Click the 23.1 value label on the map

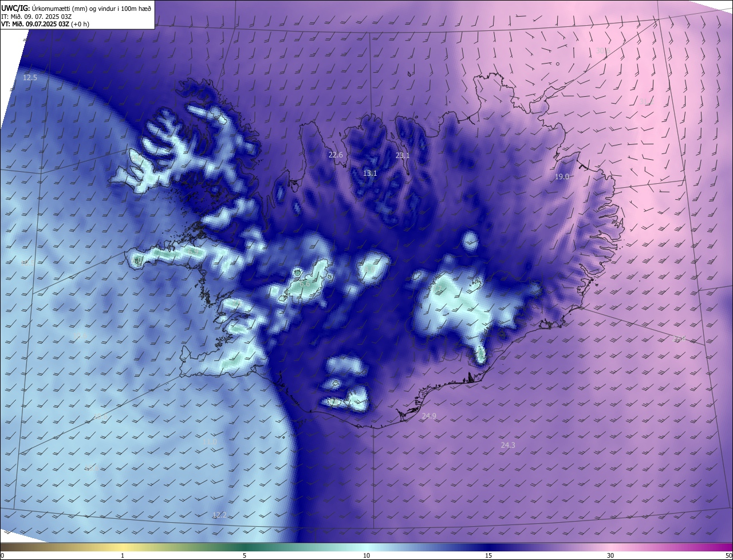coord(403,156)
